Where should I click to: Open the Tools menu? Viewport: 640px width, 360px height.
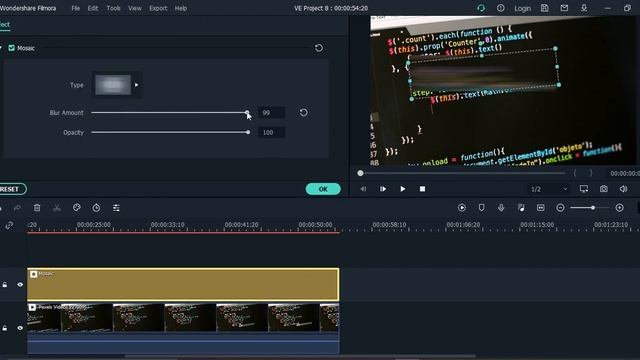click(113, 8)
